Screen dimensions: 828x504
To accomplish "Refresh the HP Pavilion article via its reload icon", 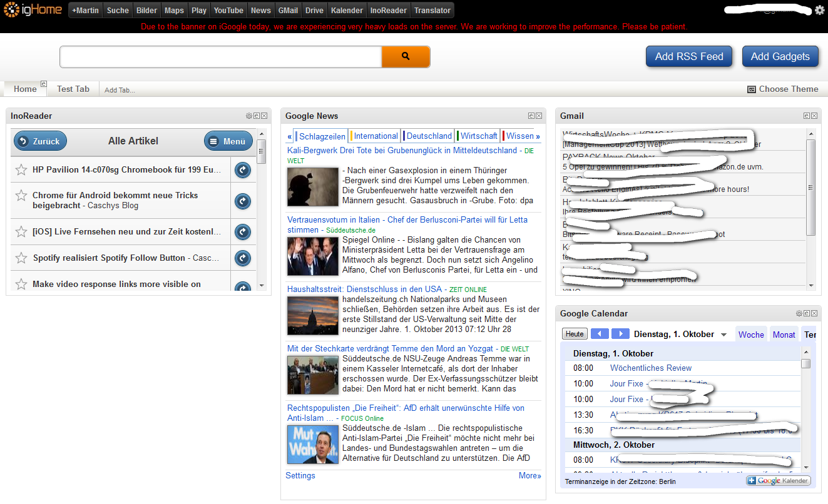I will coord(242,169).
